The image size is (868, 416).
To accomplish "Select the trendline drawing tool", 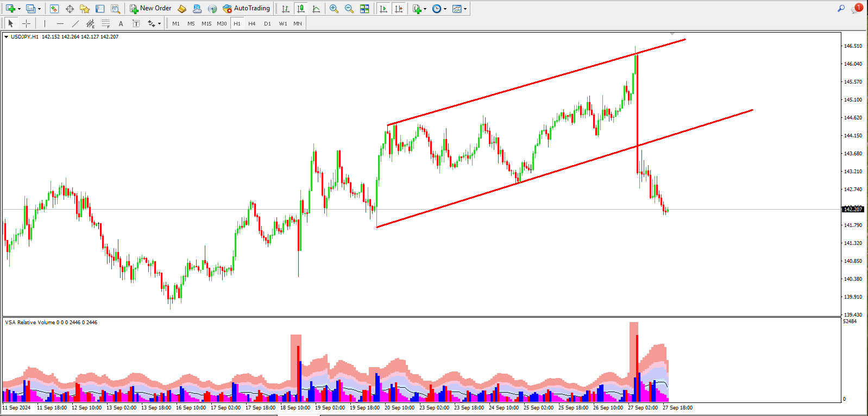I will pos(76,23).
